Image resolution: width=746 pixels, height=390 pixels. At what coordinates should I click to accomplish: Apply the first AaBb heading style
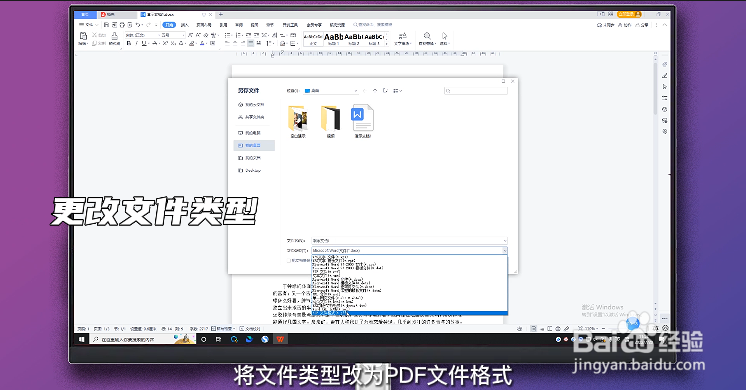click(334, 38)
